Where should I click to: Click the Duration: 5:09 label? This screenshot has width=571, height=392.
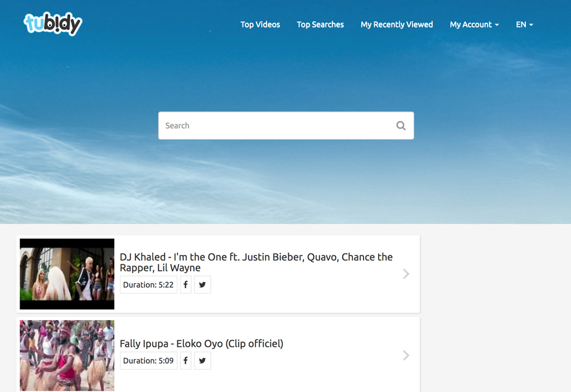pos(148,360)
